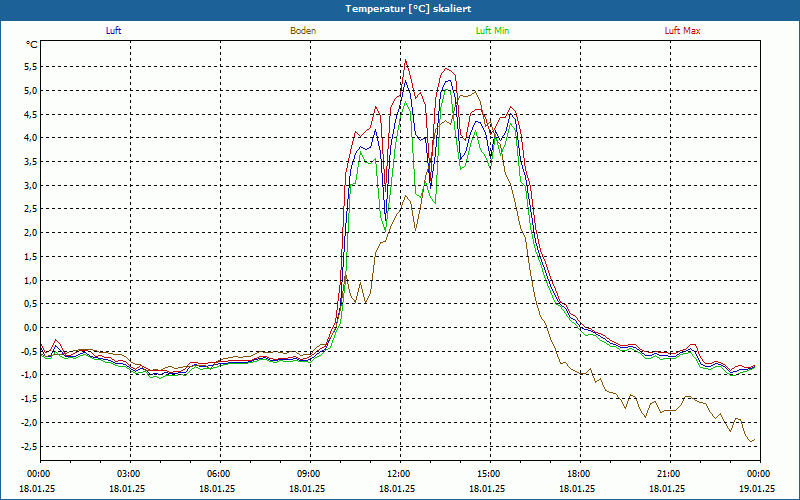800x500 pixels.
Task: Click the brown Boden curve end near -2,5
Action: coord(752,440)
